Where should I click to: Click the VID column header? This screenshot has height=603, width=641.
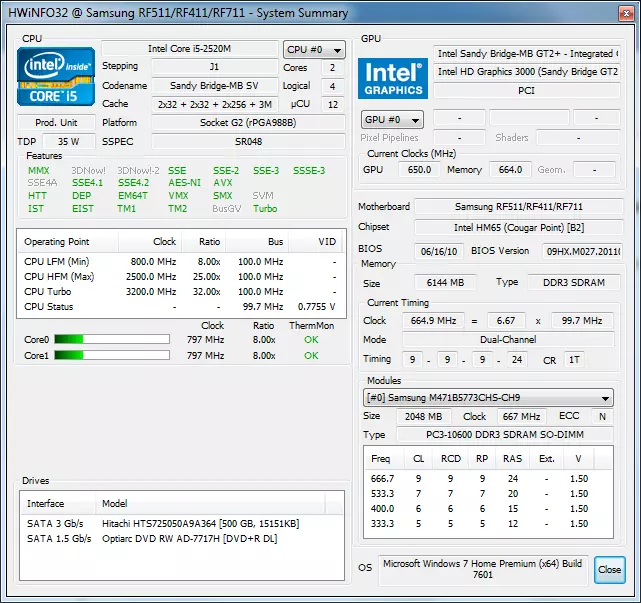[x=317, y=242]
